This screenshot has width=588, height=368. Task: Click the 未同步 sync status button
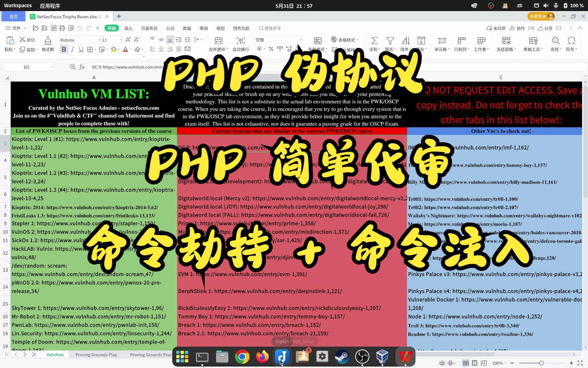click(496, 28)
